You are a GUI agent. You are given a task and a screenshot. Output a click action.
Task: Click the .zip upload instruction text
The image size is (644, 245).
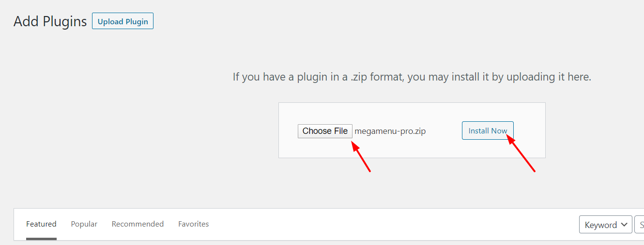point(412,77)
